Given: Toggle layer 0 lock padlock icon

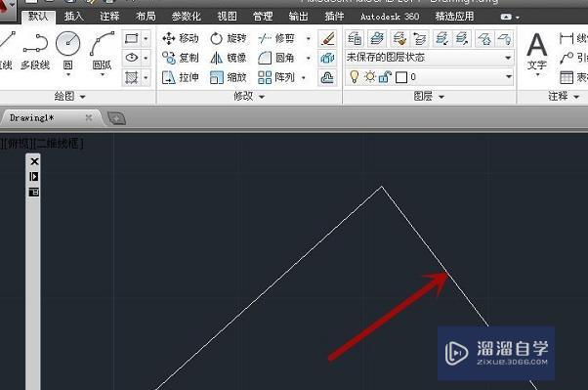Looking at the screenshot, I should coord(385,77).
